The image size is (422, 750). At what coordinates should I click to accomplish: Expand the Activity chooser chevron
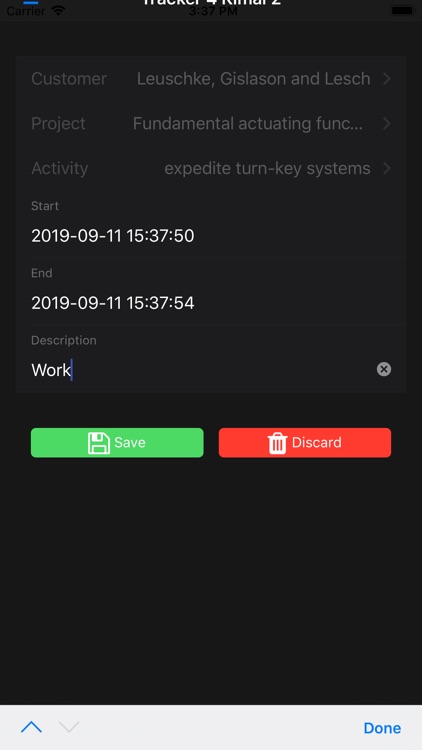point(387,168)
